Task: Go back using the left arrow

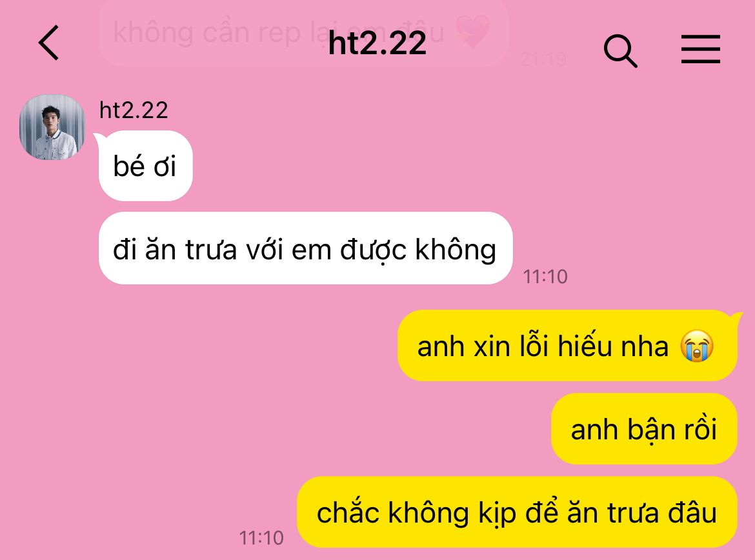Action: (x=48, y=43)
